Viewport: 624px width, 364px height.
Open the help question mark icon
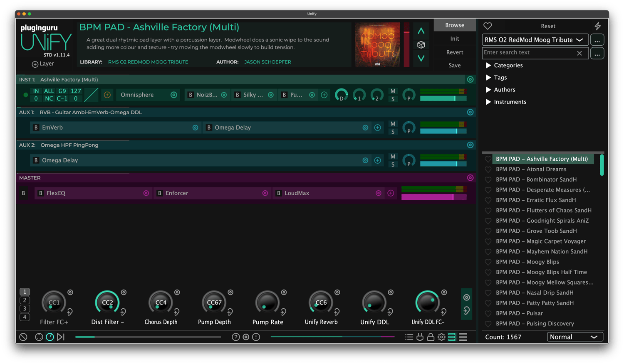point(236,337)
